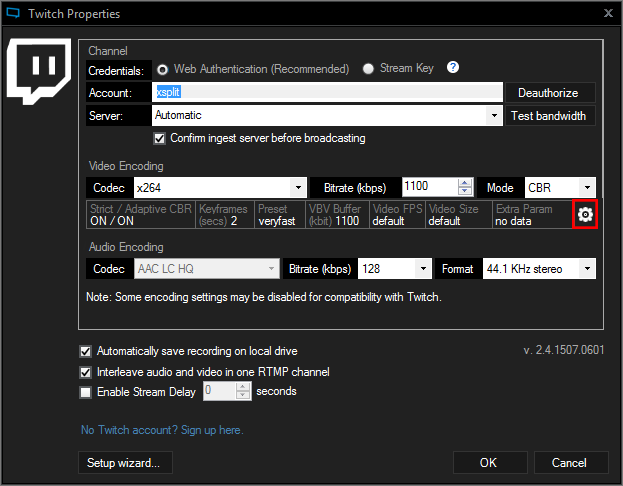Viewport: 623px width, 486px height.
Task: Click the help question mark icon
Action: pos(453,68)
